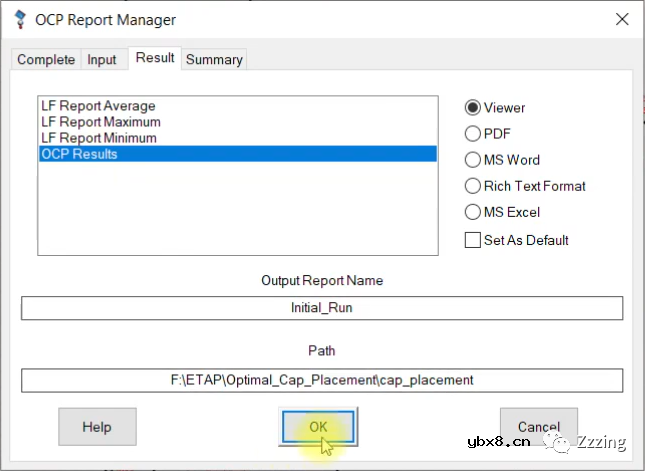Click the Path field showing cap_placement
The width and height of the screenshot is (646, 472).
pyautogui.click(x=321, y=380)
